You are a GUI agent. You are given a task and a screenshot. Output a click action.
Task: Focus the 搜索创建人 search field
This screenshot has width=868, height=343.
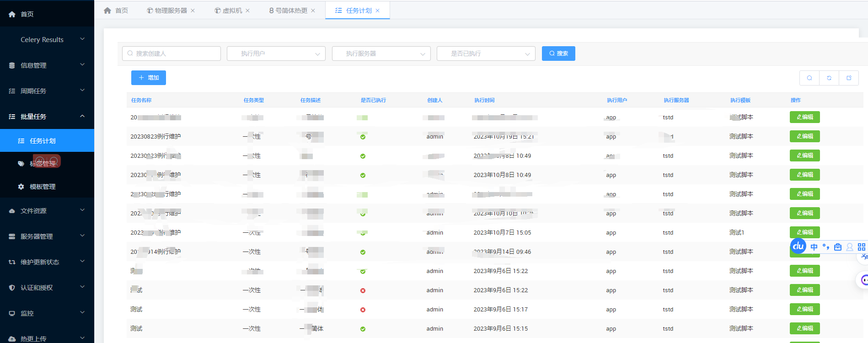[x=171, y=54]
